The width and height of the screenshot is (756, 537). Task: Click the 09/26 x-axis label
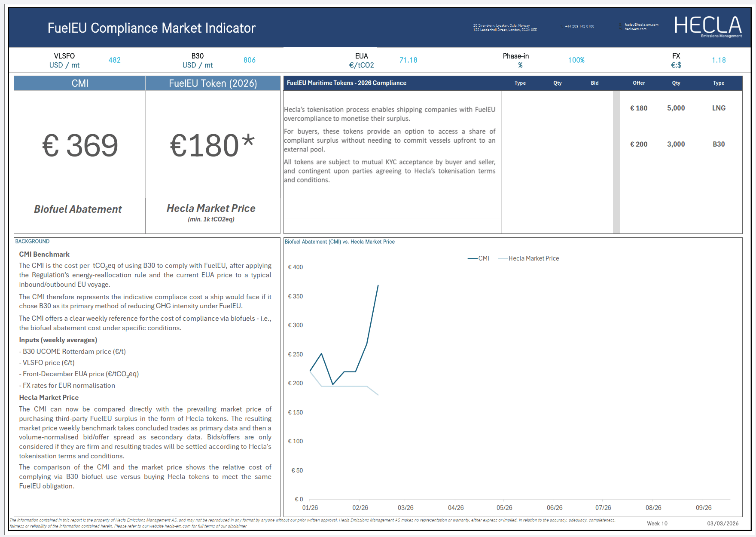click(x=704, y=508)
